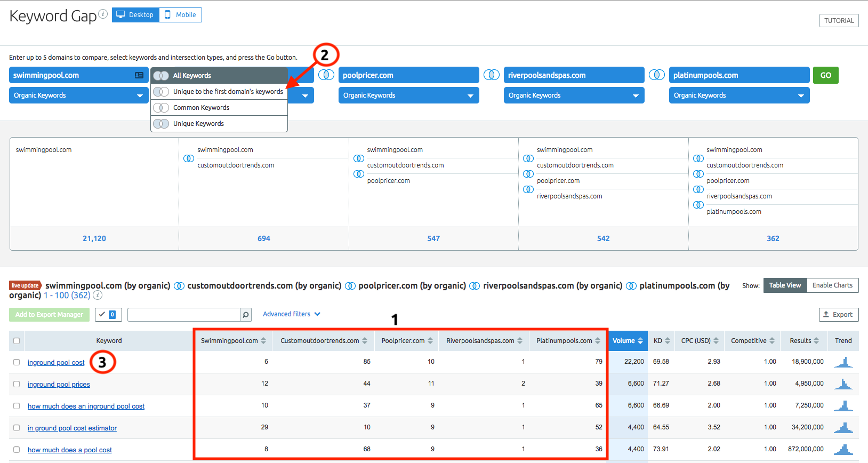
Task: Click the checkmark selected-count button
Action: [108, 315]
